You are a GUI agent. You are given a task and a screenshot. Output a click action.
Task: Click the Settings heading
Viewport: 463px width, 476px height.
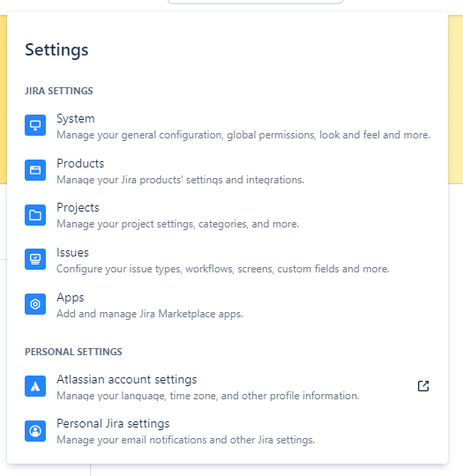[56, 50]
